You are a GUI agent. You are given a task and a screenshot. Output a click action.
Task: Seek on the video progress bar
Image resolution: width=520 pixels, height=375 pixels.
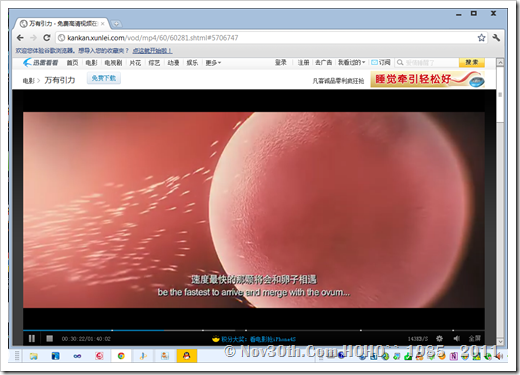254,330
